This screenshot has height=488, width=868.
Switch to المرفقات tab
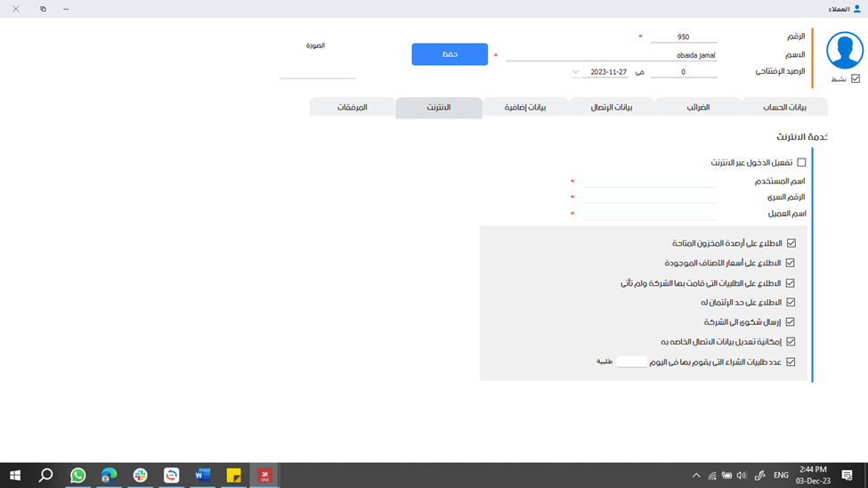tap(353, 107)
